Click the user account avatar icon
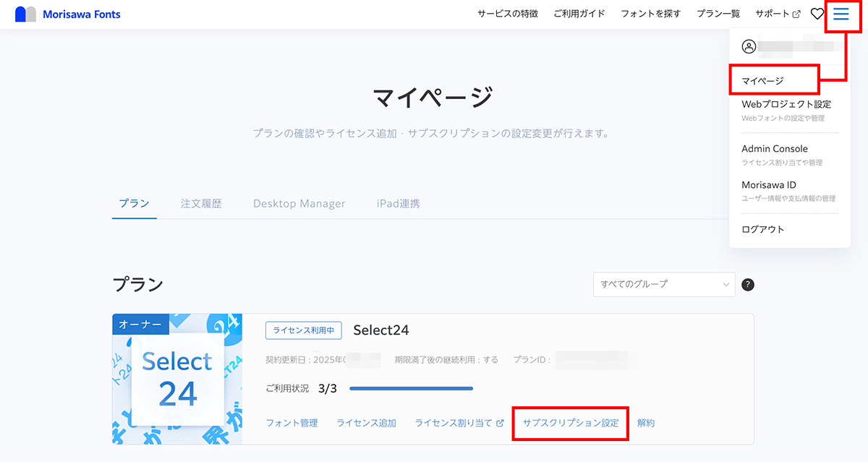This screenshot has width=868, height=462. (749, 46)
